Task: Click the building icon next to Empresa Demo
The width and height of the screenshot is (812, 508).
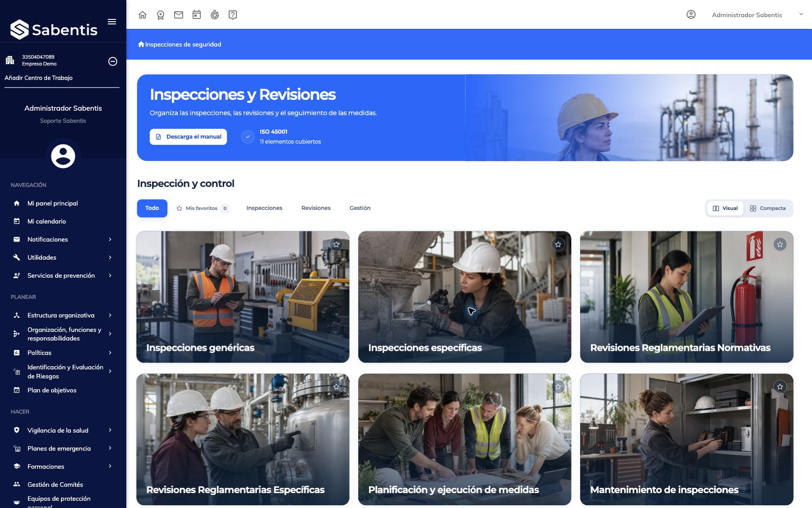Action: click(x=10, y=60)
